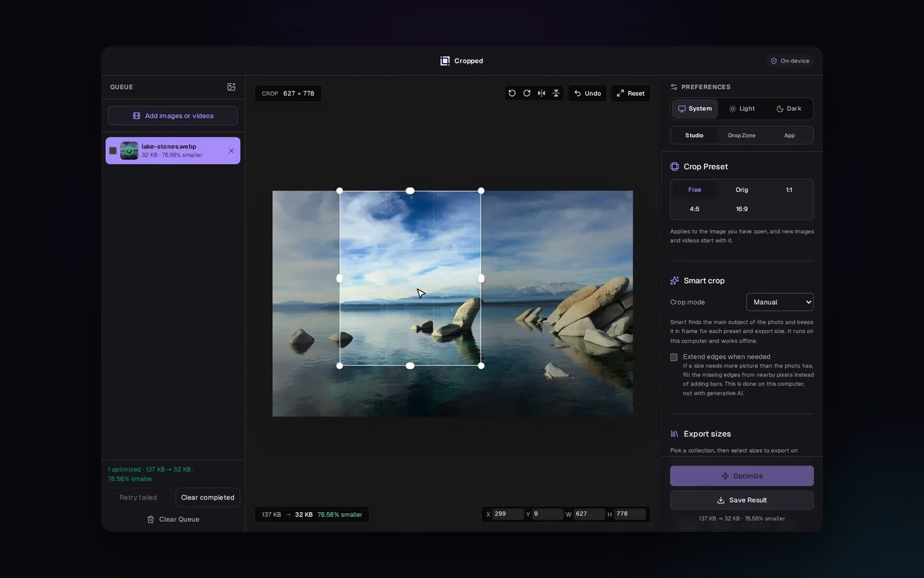Start the Optimize process
The image size is (924, 578).
click(x=742, y=476)
